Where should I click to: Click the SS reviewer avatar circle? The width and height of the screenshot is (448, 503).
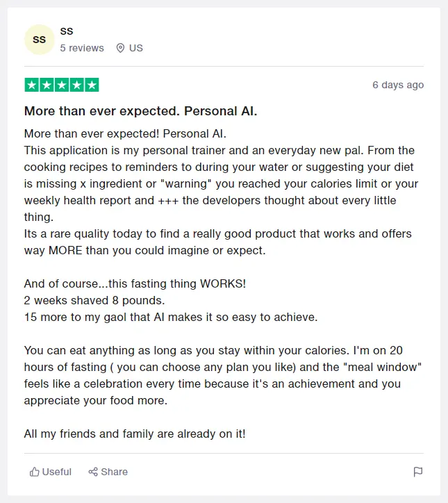pos(40,40)
